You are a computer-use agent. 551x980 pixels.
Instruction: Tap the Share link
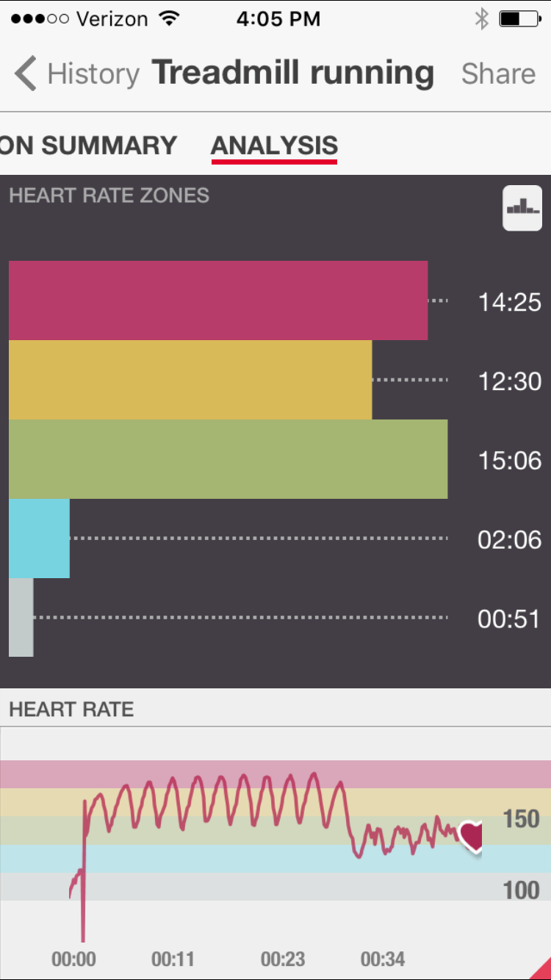(498, 73)
